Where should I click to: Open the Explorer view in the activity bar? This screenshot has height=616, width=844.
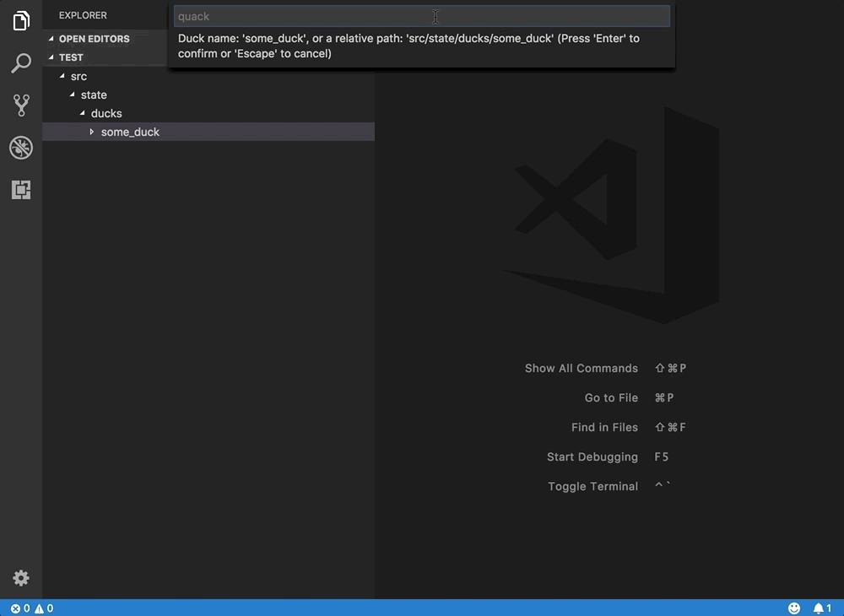click(21, 20)
